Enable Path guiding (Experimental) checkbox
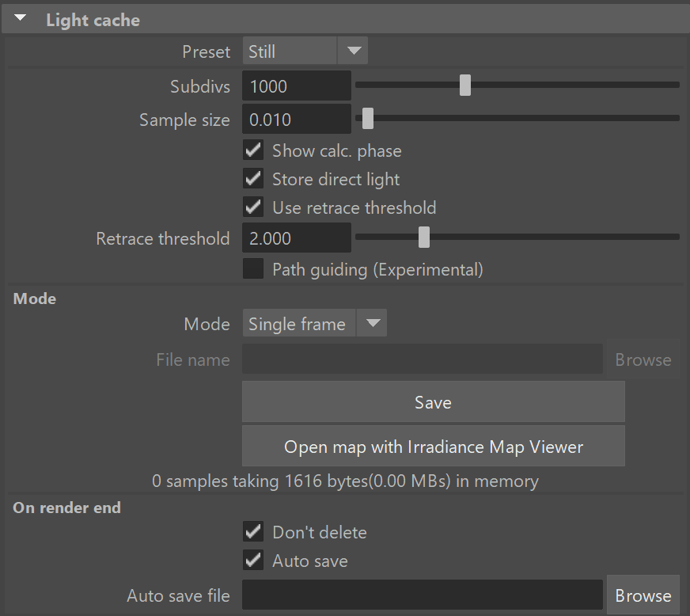 coord(253,269)
